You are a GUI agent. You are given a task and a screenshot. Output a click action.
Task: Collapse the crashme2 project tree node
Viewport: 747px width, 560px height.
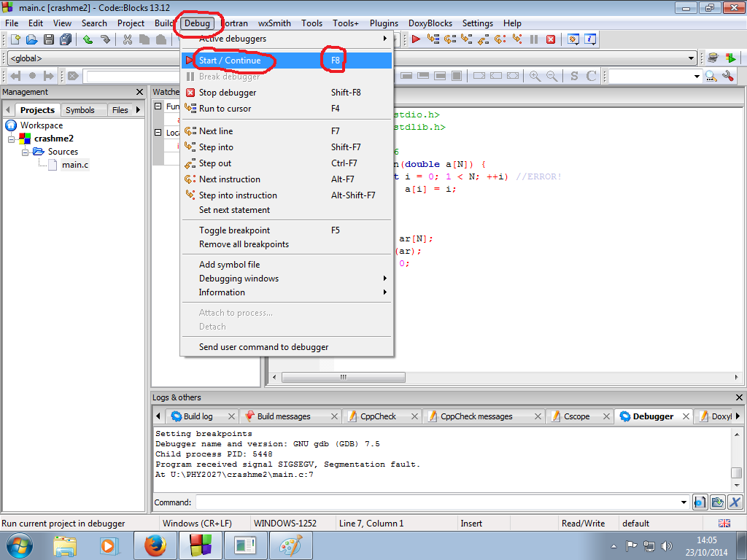point(12,139)
